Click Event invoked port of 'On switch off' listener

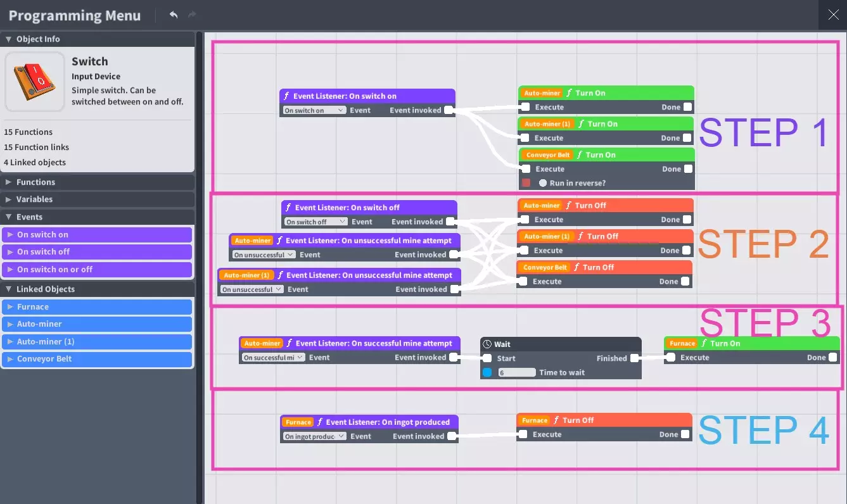pyautogui.click(x=450, y=222)
